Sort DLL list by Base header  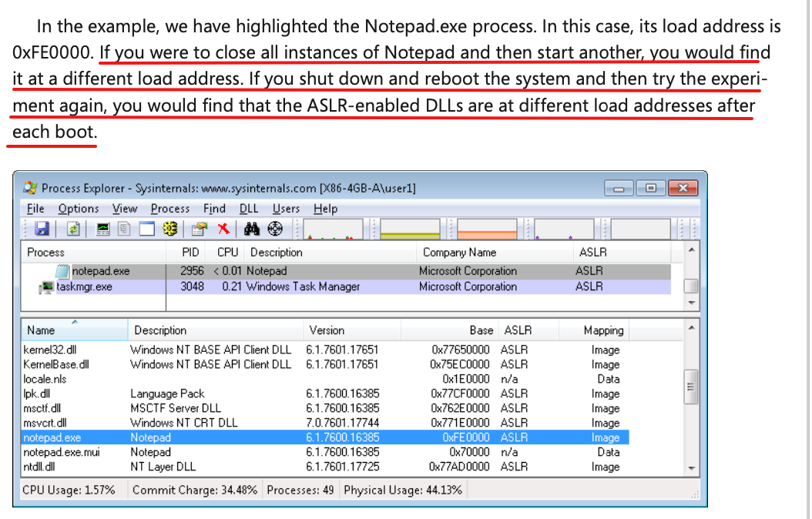point(449,330)
